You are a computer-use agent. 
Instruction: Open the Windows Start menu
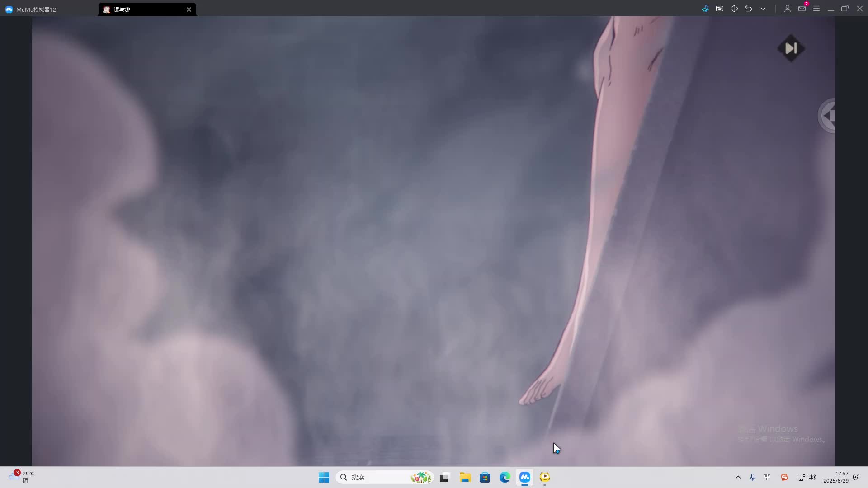pyautogui.click(x=324, y=477)
